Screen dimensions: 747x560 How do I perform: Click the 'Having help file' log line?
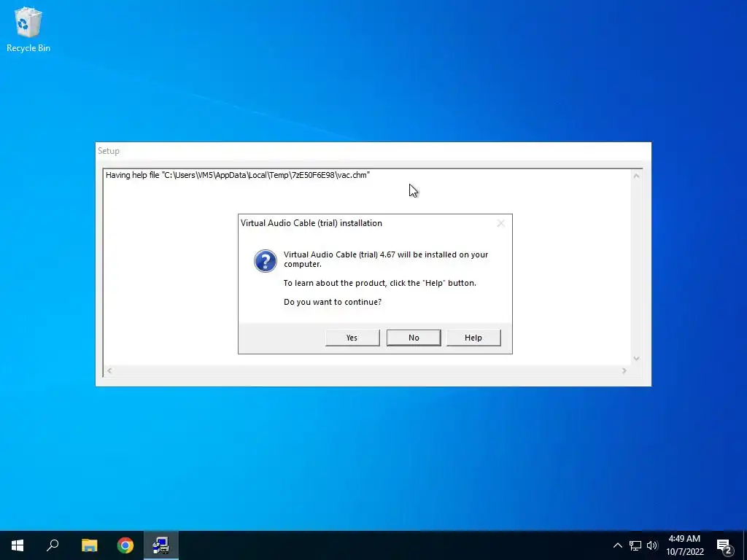point(238,175)
